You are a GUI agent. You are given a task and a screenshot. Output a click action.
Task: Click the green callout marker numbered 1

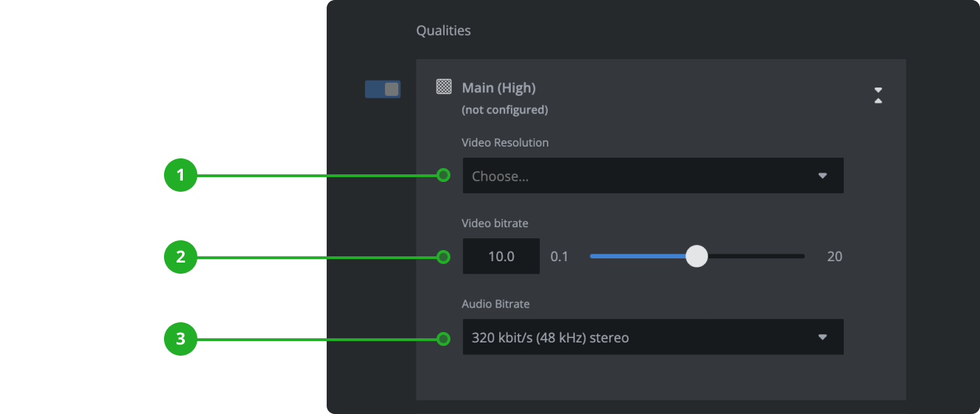tap(180, 176)
